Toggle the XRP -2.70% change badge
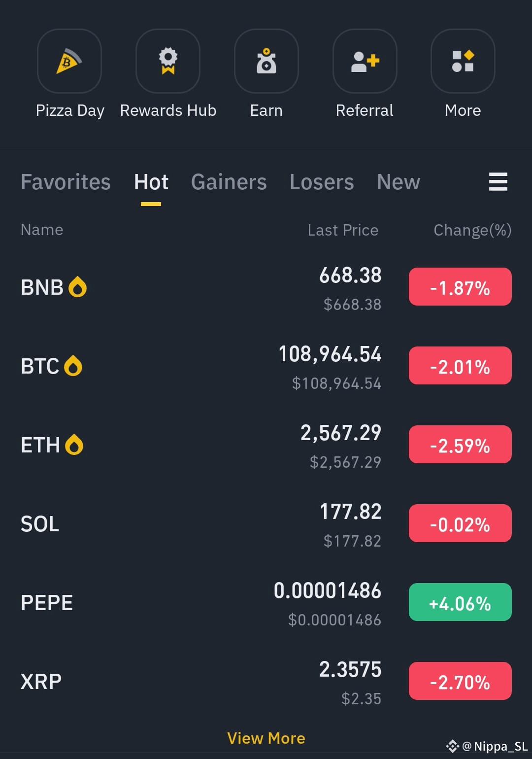The image size is (532, 759). 460,681
